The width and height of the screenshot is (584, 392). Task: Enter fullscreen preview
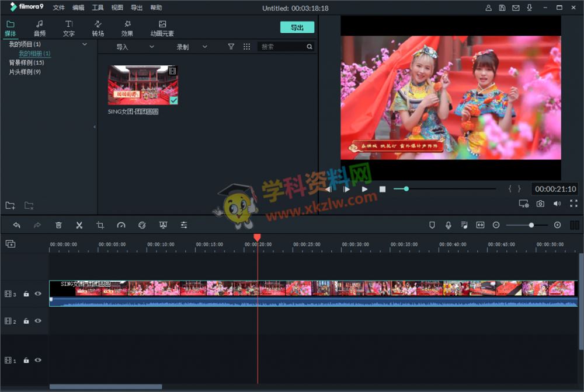[573, 204]
